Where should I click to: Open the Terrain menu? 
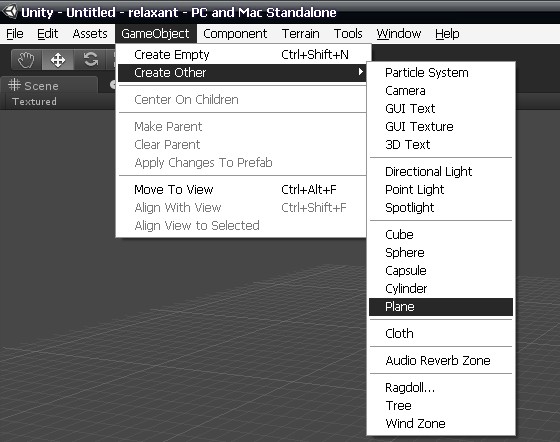point(300,34)
